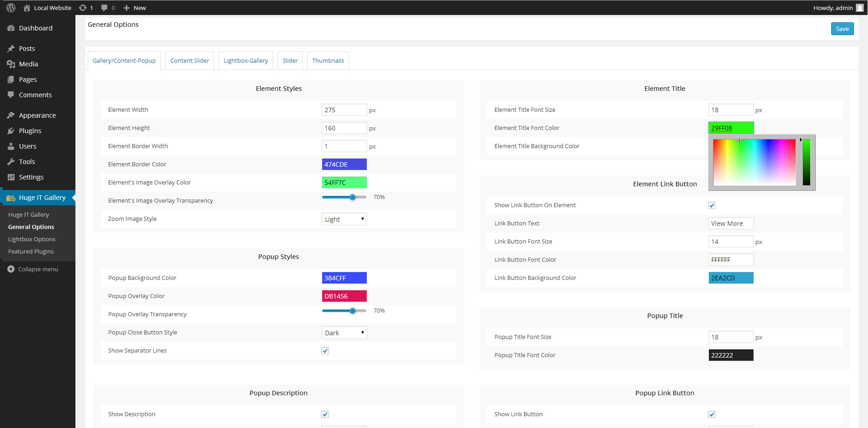
Task: Click the Users person icon
Action: (x=11, y=146)
